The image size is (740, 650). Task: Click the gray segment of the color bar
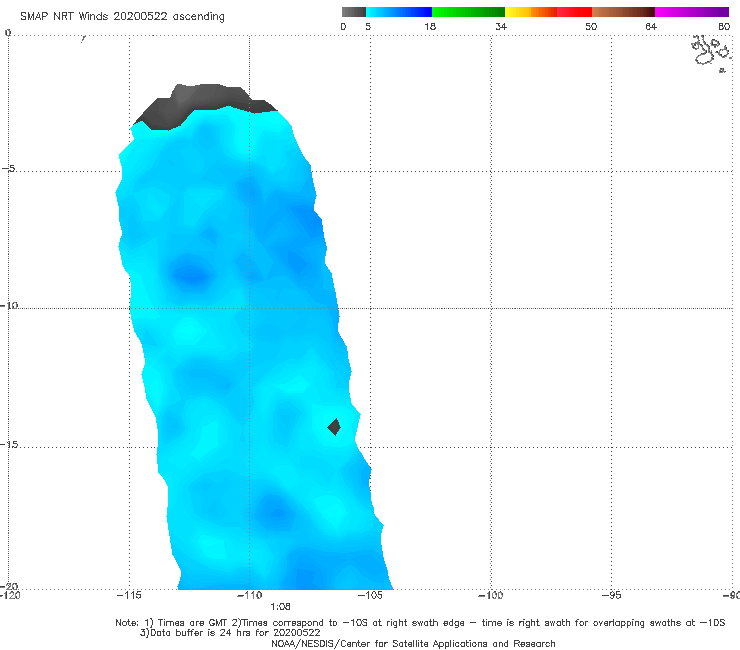tap(354, 12)
